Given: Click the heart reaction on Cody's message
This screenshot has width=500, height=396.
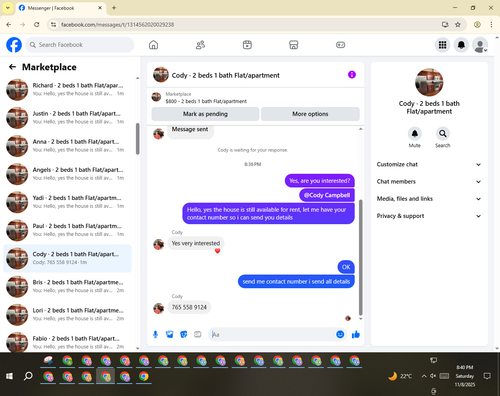Looking at the screenshot, I should click(x=217, y=251).
